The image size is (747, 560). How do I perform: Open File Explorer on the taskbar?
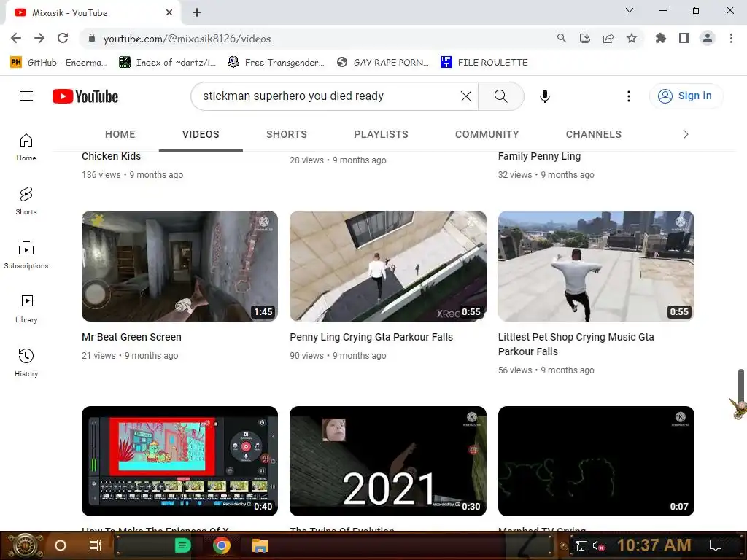[260, 545]
